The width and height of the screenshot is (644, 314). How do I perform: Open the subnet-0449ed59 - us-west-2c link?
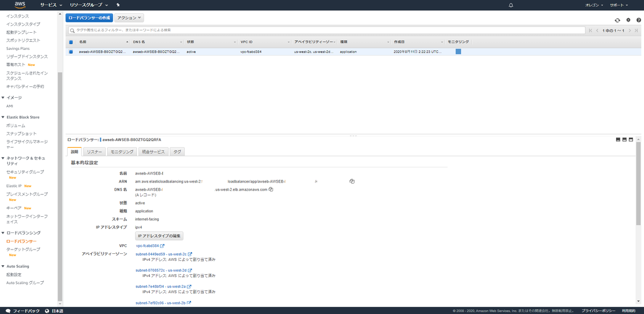(161, 254)
